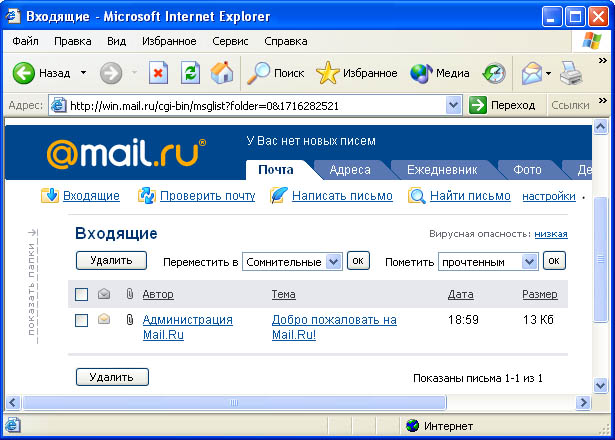Sort messages by Тема column
This screenshot has width=615, height=440.
tap(284, 294)
